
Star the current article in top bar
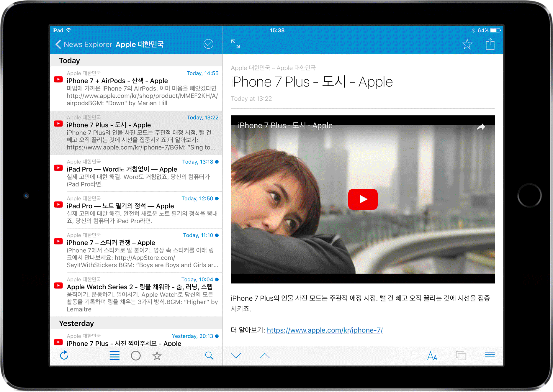click(x=467, y=44)
